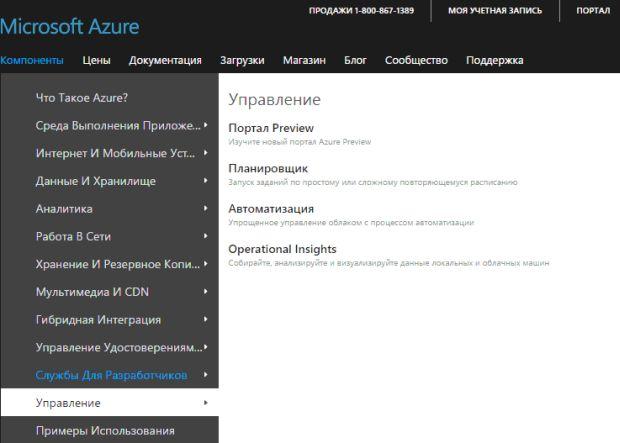
Task: Open the Загрузки section
Action: pyautogui.click(x=242, y=60)
